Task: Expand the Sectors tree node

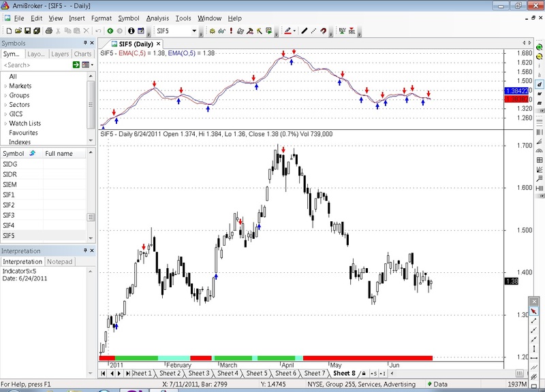Action: 5,105
